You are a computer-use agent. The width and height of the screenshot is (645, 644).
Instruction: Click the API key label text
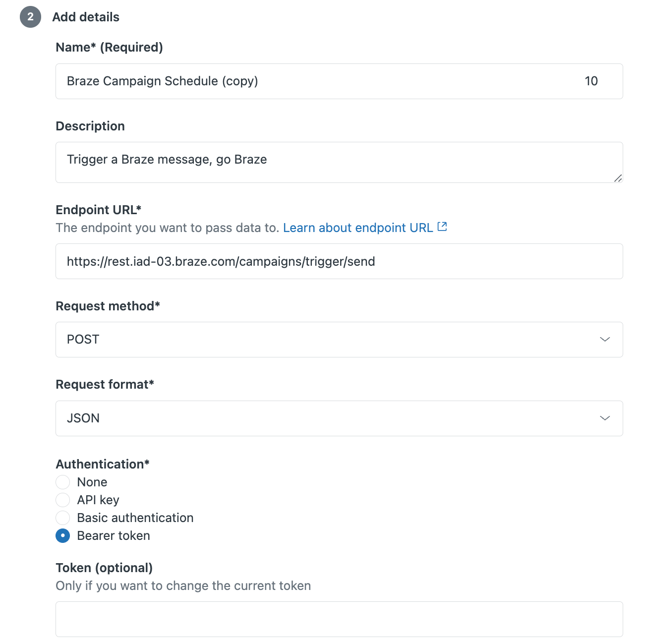(98, 500)
